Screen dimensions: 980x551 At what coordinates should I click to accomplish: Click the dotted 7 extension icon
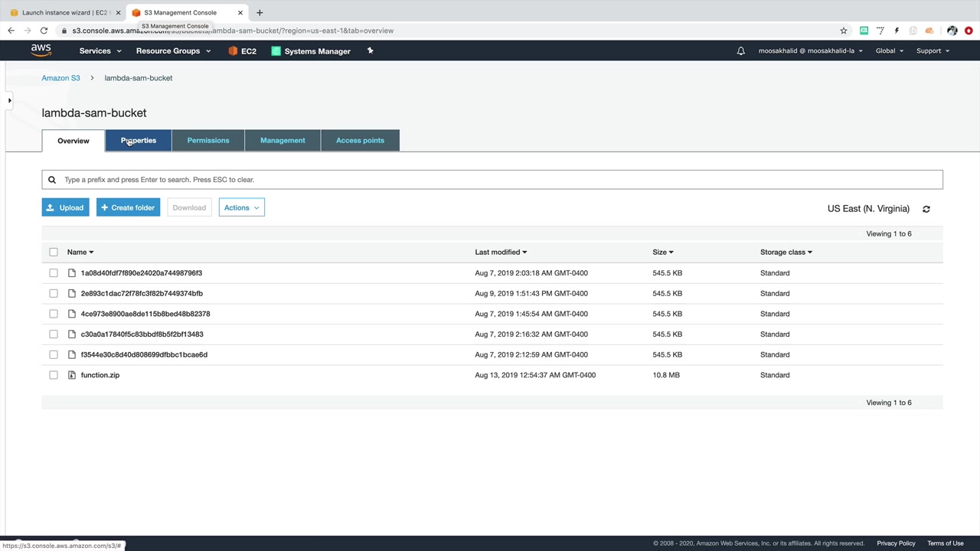(880, 31)
